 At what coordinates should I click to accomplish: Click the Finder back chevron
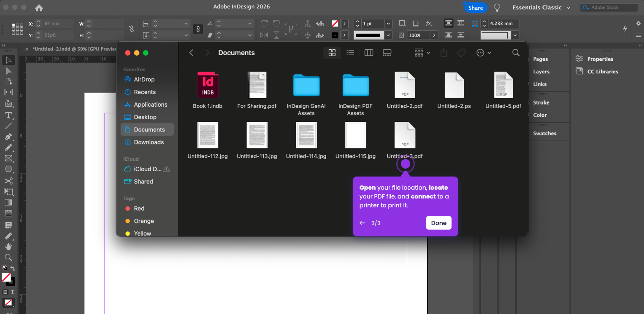click(x=191, y=53)
